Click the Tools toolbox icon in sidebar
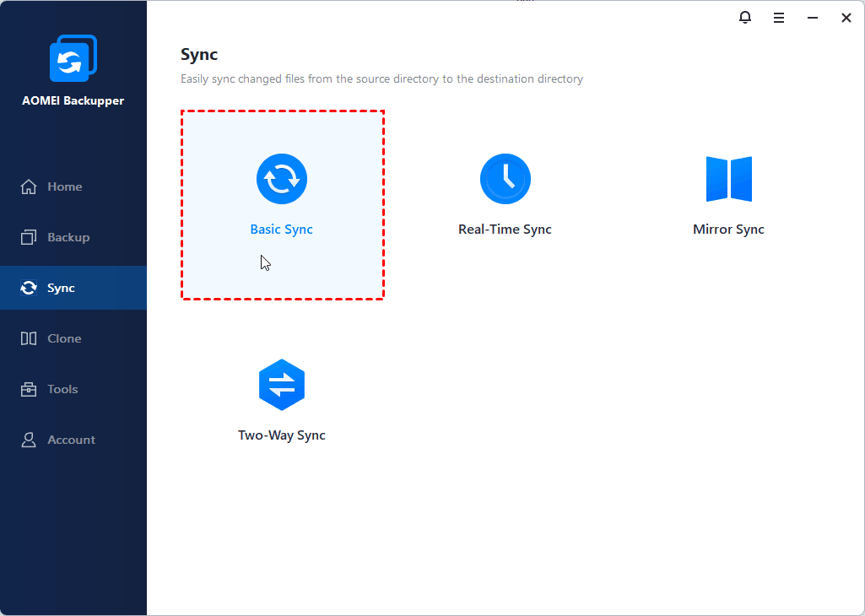 29,389
